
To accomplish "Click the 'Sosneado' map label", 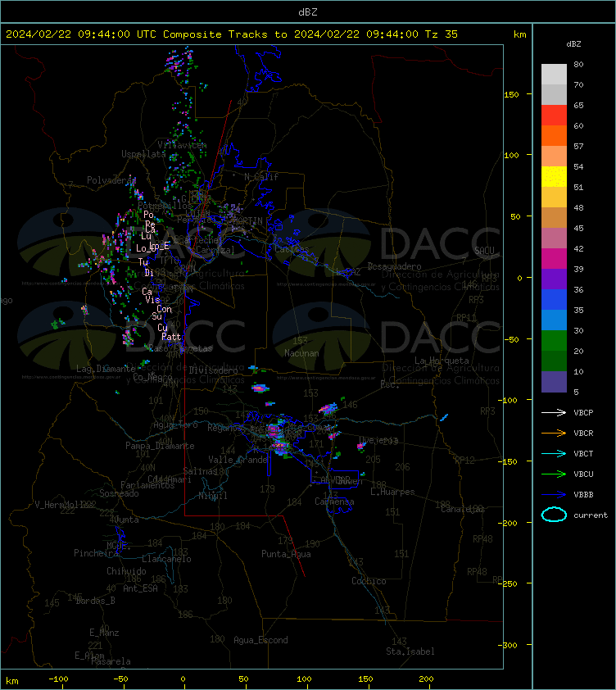I will point(119,493).
